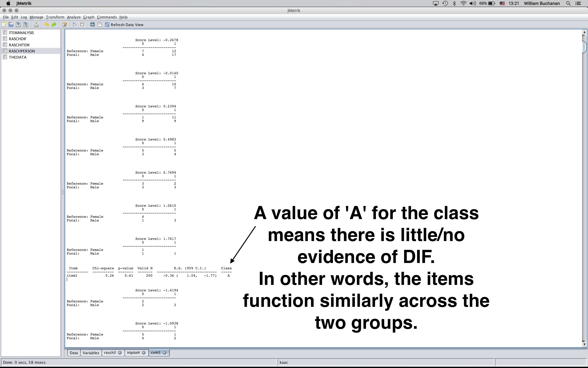Open the Log menu
588x368 pixels.
click(24, 17)
